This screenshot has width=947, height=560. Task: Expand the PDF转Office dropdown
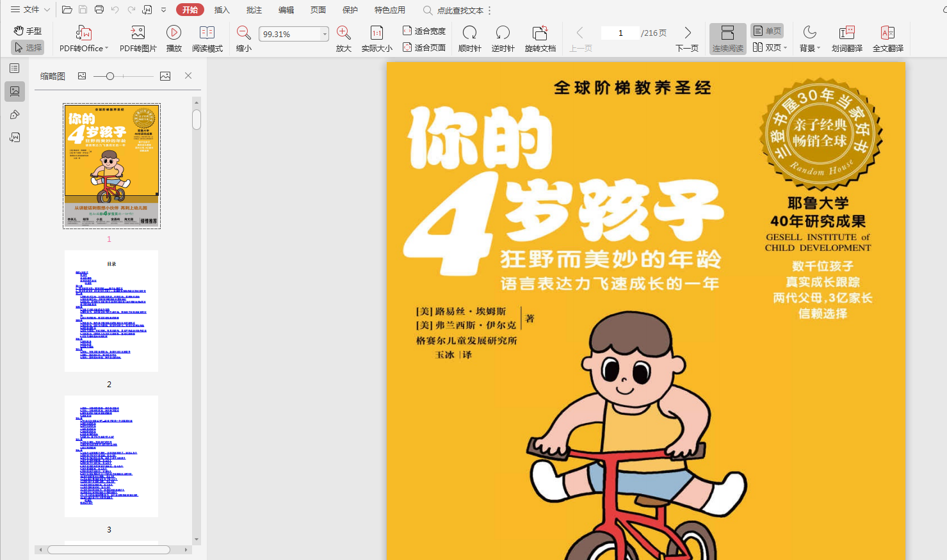[x=107, y=49]
